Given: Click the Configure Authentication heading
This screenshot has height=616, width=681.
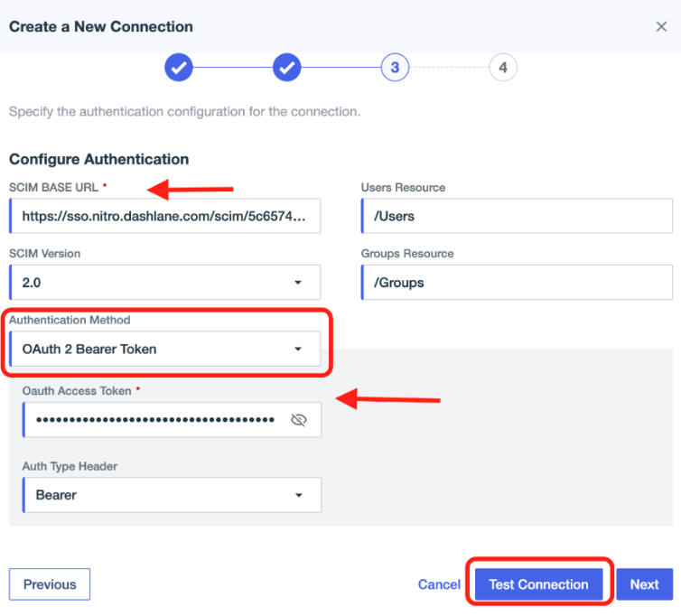Looking at the screenshot, I should [99, 159].
